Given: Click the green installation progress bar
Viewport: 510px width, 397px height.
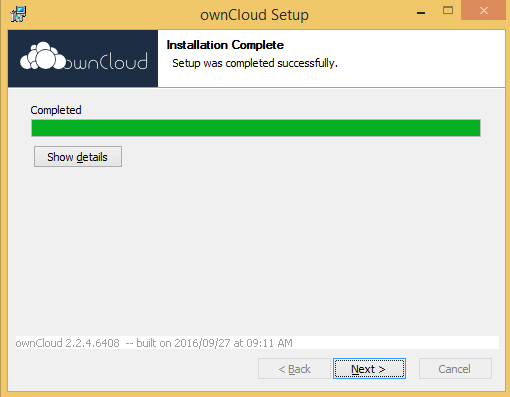Looking at the screenshot, I should [x=256, y=128].
